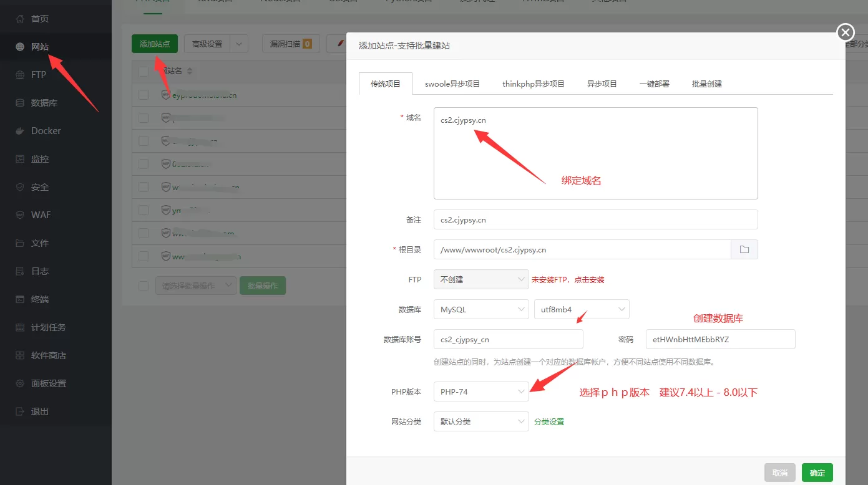Switch to the swoole异步项目 tab

pyautogui.click(x=452, y=84)
